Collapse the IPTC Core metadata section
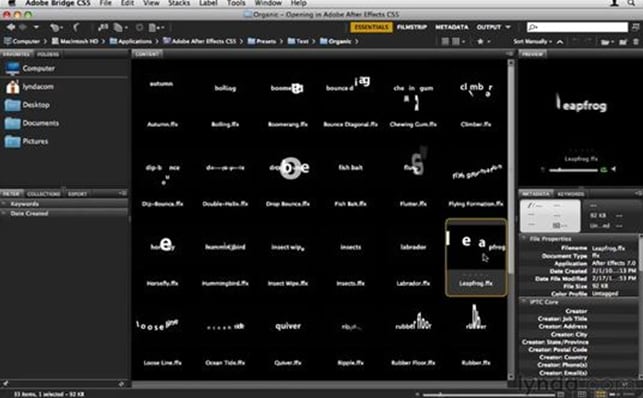This screenshot has width=643, height=398. tap(524, 302)
